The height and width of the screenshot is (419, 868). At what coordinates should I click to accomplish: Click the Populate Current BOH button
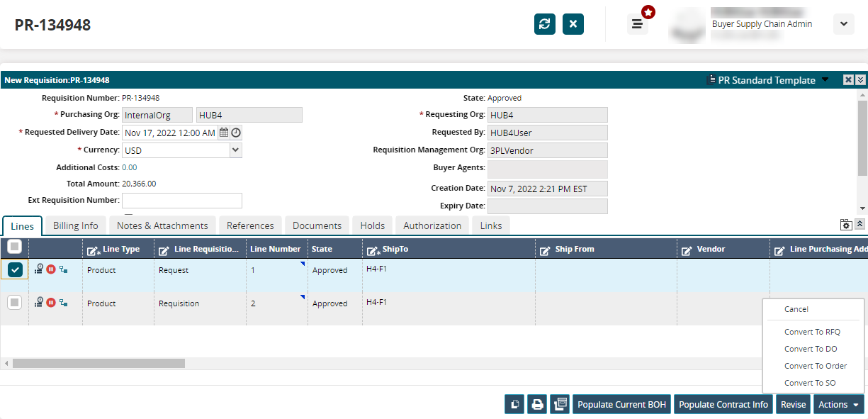622,404
